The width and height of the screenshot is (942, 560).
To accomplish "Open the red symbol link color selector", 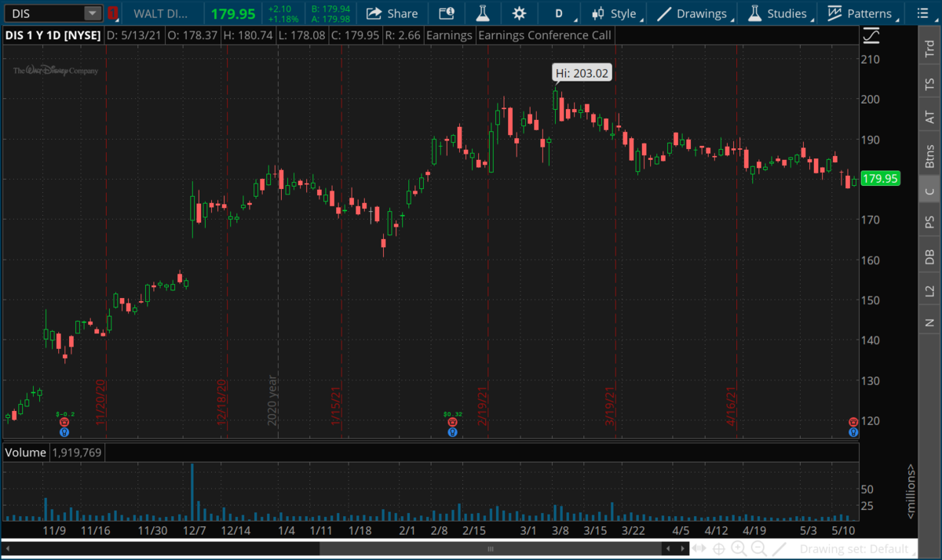I will click(x=113, y=13).
